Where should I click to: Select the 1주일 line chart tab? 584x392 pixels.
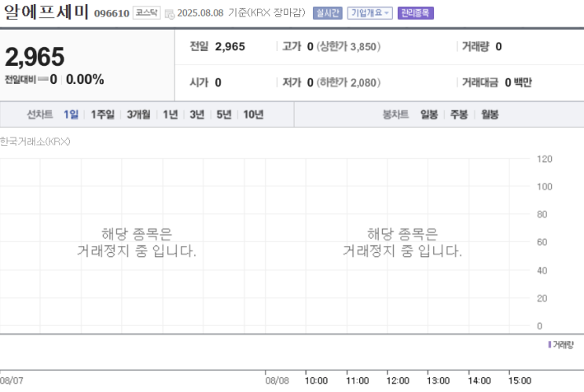coord(102,114)
